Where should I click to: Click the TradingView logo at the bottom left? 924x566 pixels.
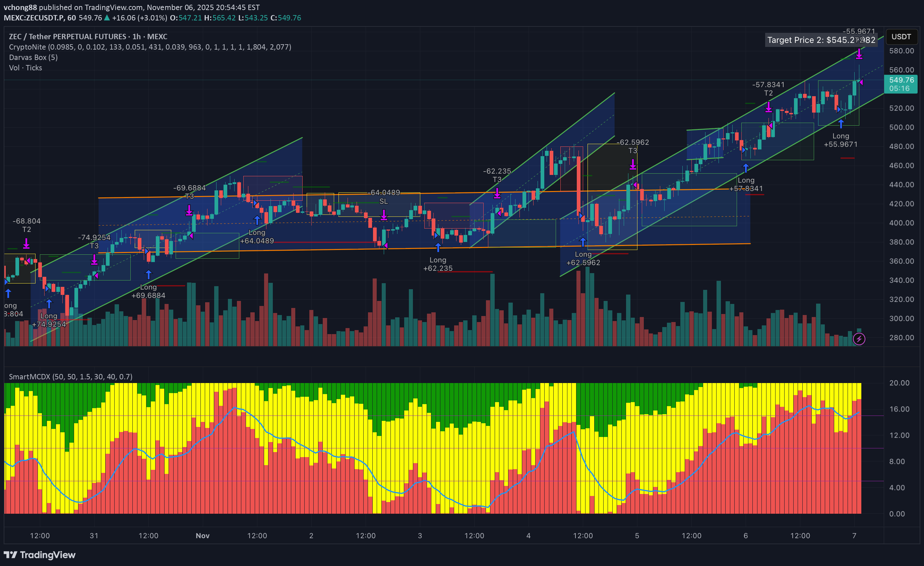tap(39, 555)
